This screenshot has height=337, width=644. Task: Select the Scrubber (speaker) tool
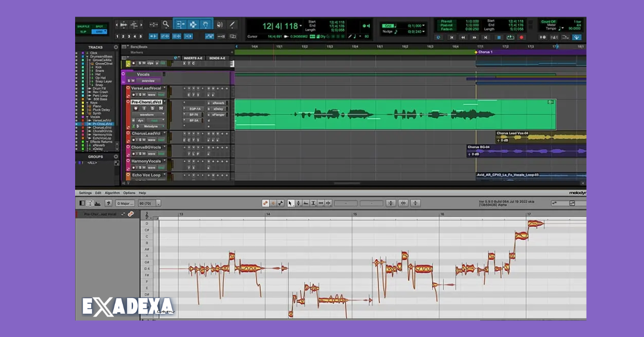coord(218,24)
